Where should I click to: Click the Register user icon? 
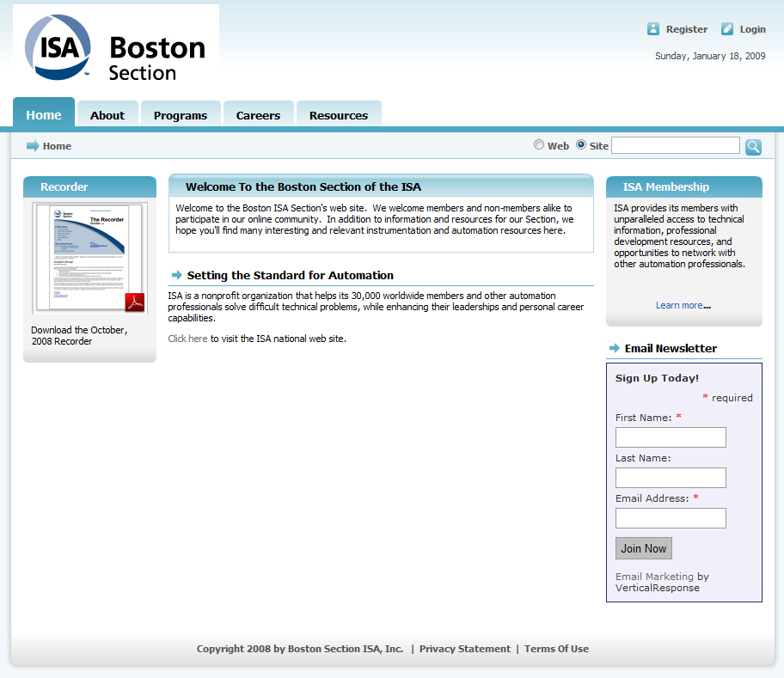pos(653,29)
